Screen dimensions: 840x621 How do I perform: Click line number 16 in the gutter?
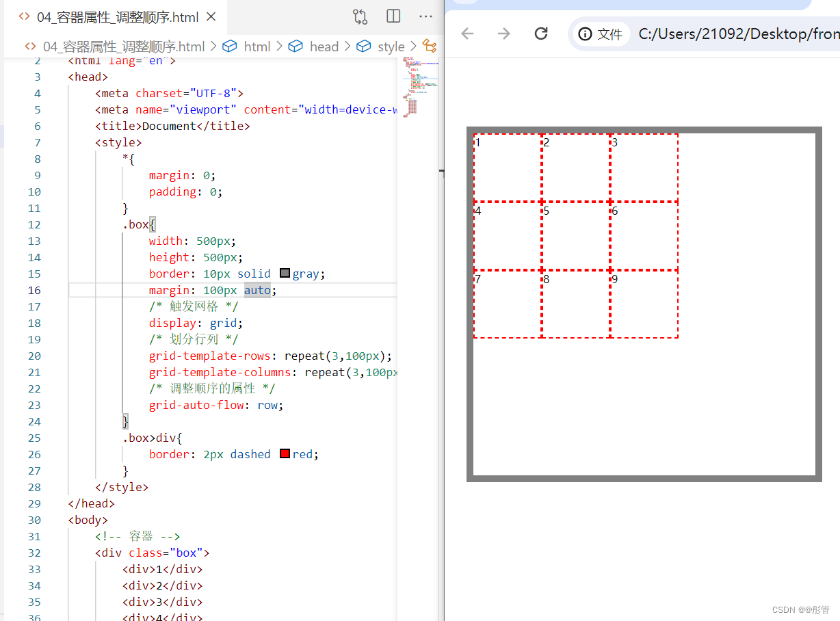[x=34, y=290]
